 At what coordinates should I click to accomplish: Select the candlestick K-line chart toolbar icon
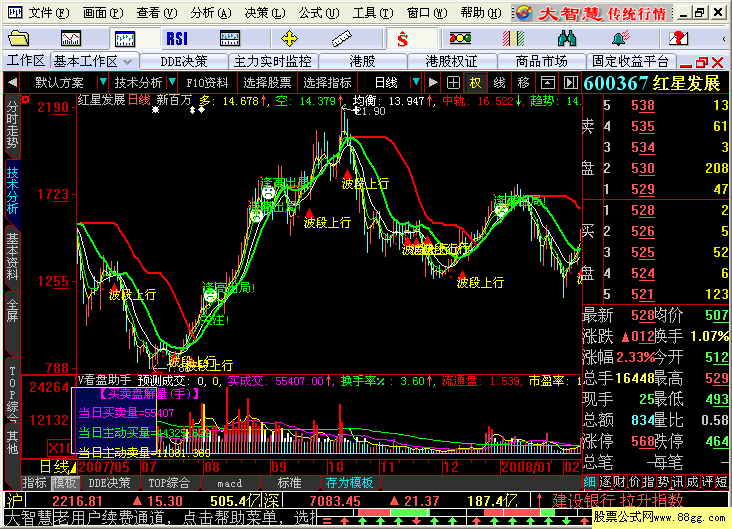pos(124,38)
